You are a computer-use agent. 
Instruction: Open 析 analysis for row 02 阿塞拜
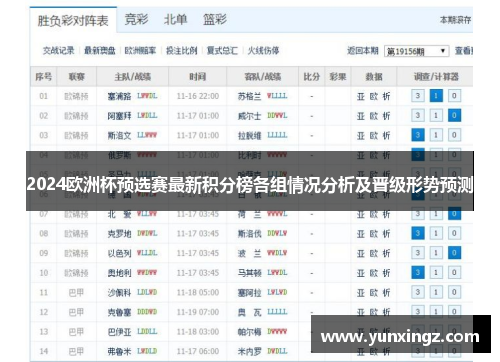click(386, 116)
